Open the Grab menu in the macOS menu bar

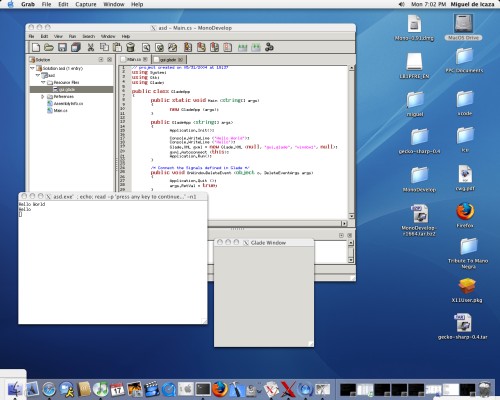pyautogui.click(x=28, y=4)
